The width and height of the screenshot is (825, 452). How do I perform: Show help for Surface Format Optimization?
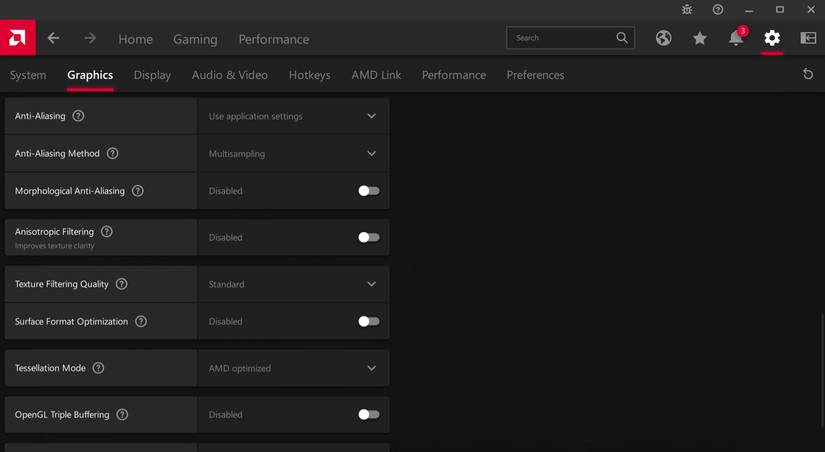coord(141,321)
